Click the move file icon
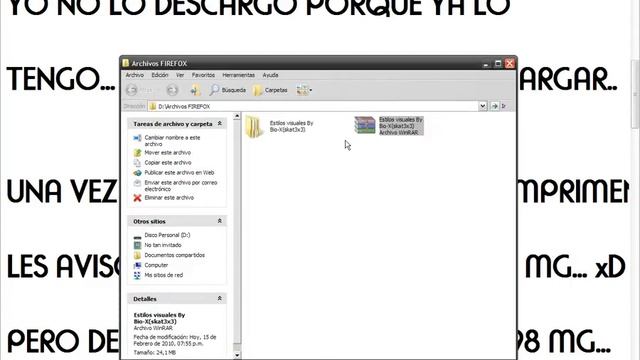640x360 pixels. pyautogui.click(x=138, y=153)
